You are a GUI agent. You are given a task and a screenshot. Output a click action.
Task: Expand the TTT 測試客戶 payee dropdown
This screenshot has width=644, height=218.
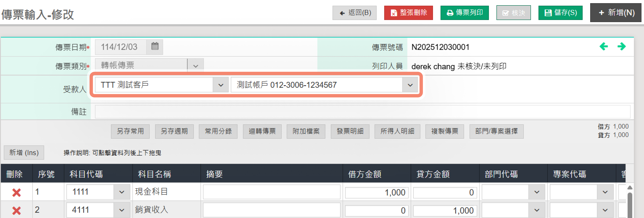tap(220, 85)
